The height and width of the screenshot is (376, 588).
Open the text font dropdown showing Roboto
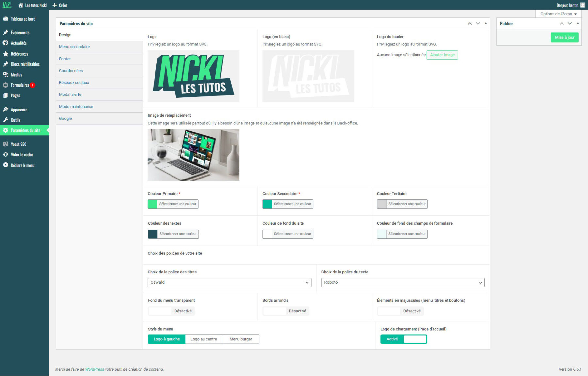(403, 282)
